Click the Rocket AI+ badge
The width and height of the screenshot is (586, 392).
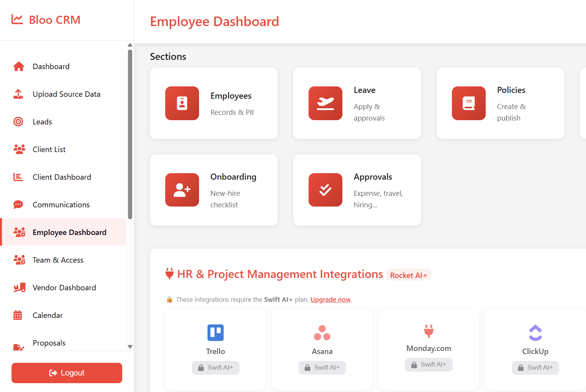point(409,275)
